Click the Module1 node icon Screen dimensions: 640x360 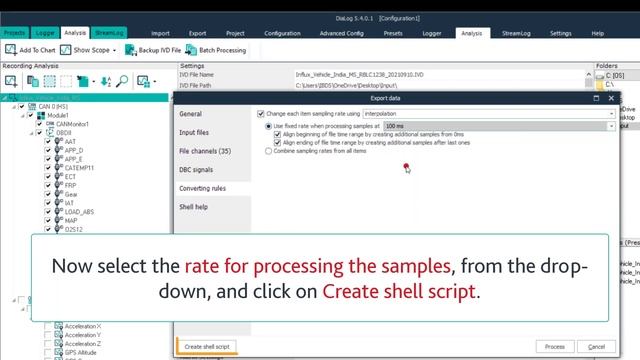(41, 116)
